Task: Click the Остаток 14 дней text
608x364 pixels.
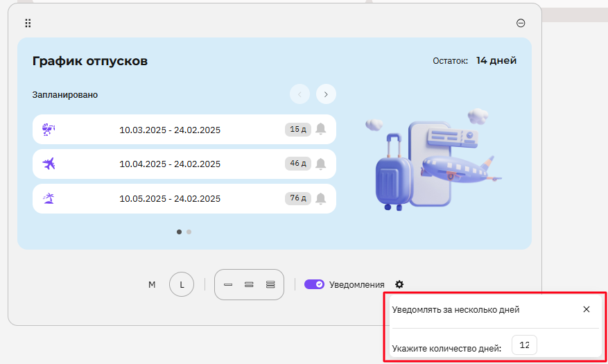Action: coord(475,61)
